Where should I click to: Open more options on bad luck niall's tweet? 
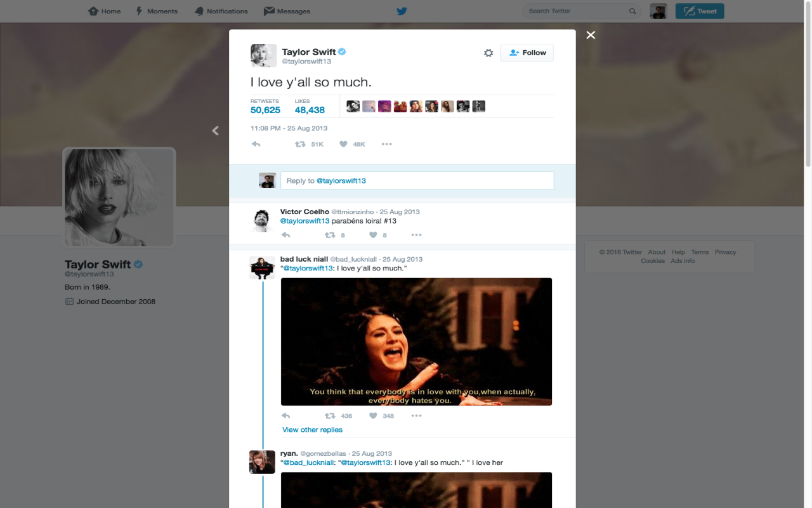pos(416,416)
